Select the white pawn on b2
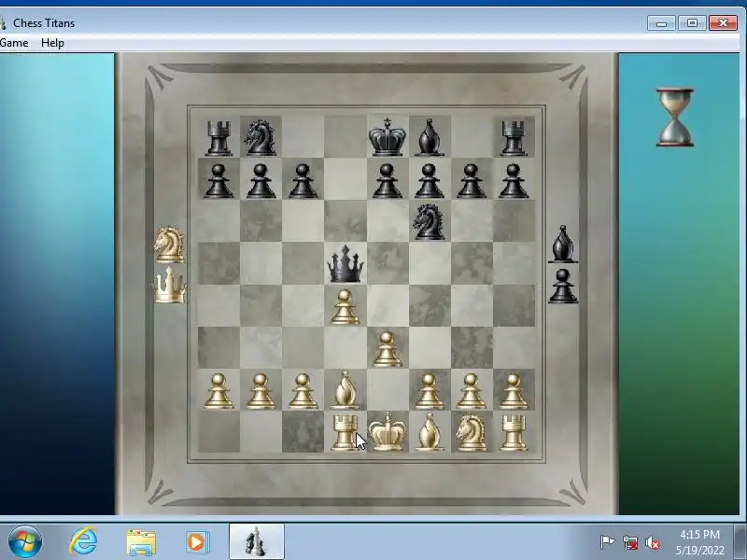This screenshot has height=560, width=747. click(261, 391)
